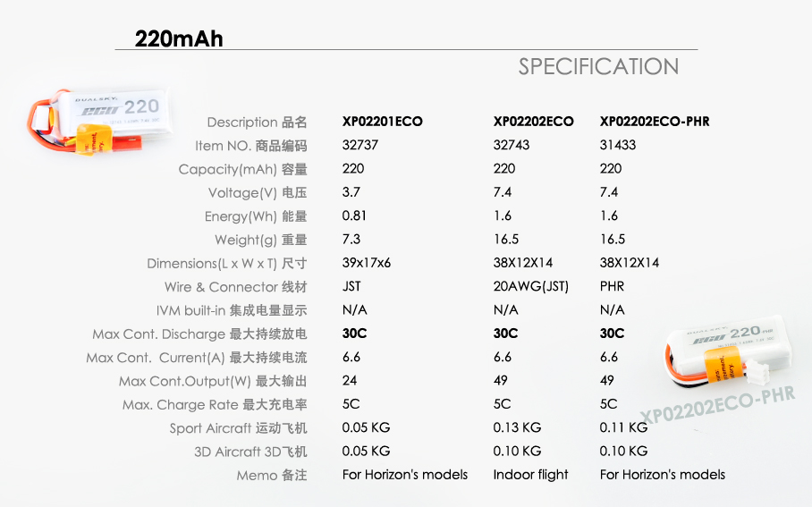Viewport: 812px width, 507px height.
Task: Click the Weight(g) row label
Action: 260,240
